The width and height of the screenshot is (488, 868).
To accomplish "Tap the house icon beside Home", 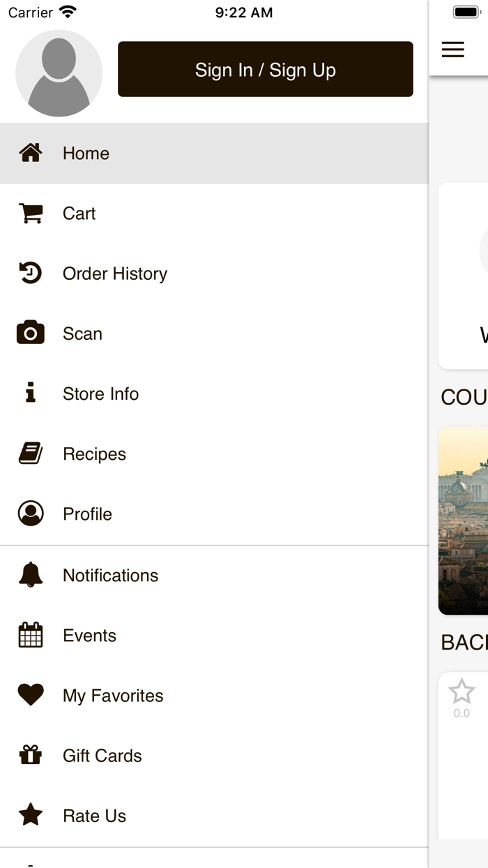I will (31, 153).
